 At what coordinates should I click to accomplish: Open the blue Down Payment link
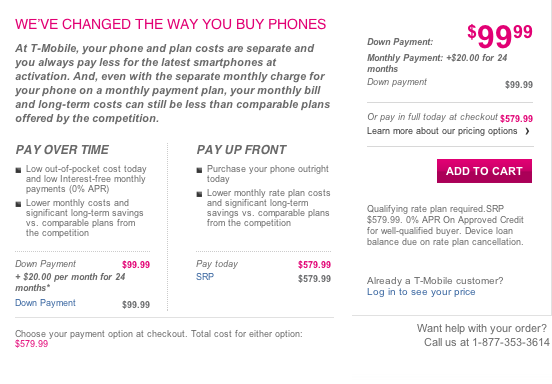tap(45, 303)
